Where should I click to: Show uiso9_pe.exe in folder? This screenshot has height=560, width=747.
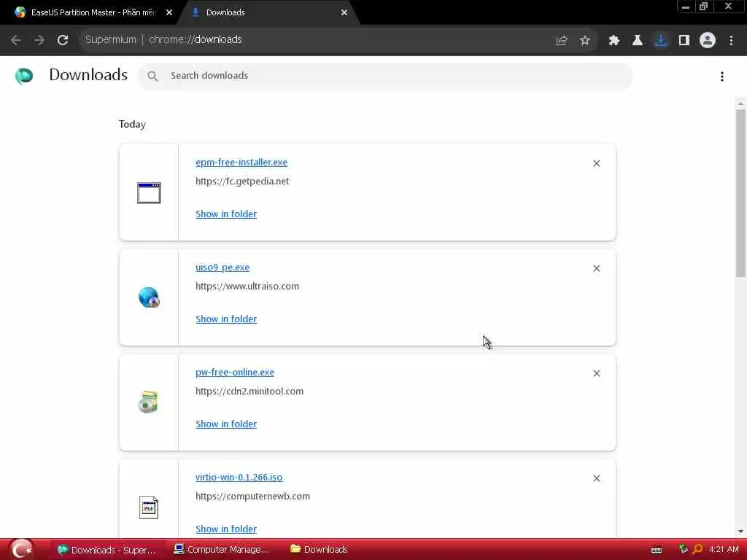[226, 319]
